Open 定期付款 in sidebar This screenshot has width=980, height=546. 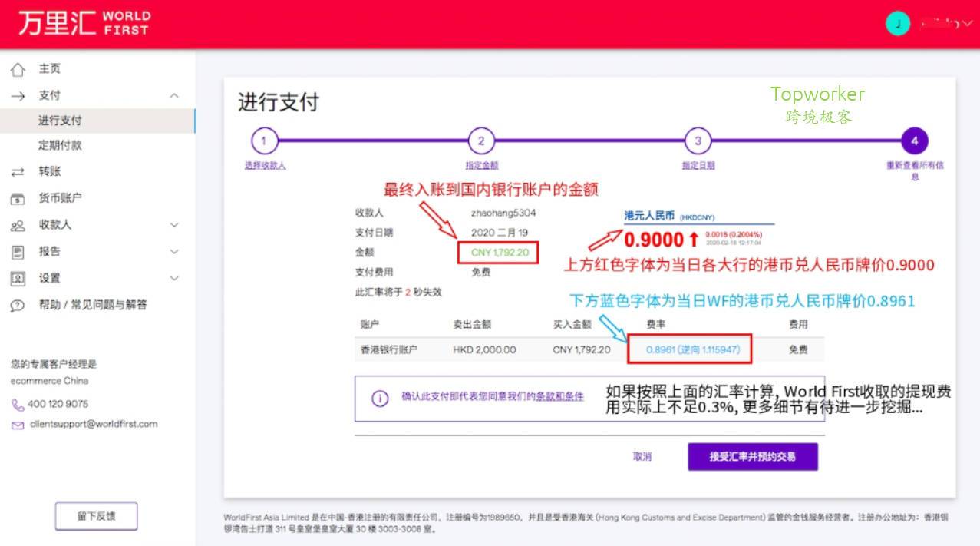(60, 144)
